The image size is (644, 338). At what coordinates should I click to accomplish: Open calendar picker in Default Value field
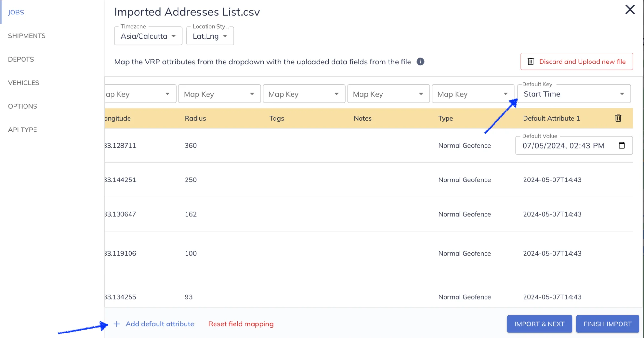[621, 145]
